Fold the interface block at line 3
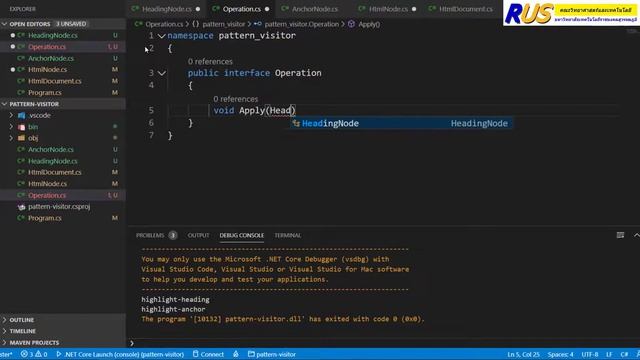The width and height of the screenshot is (640, 360). 162,73
